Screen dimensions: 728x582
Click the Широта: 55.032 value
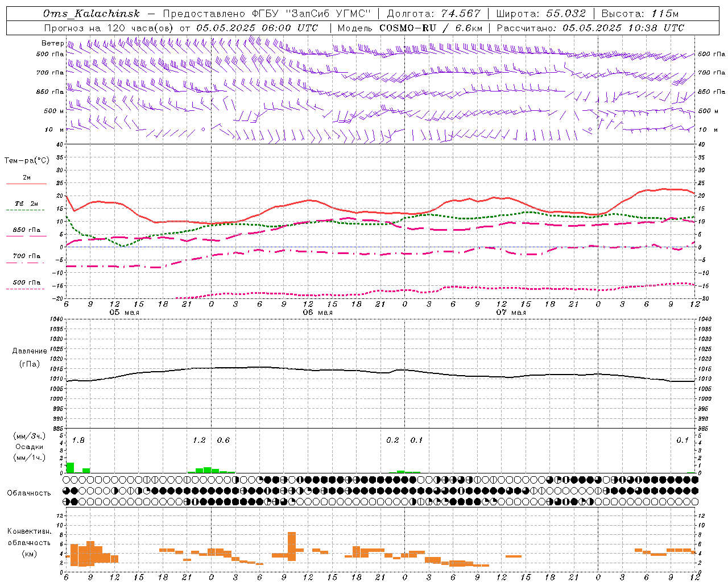click(541, 14)
